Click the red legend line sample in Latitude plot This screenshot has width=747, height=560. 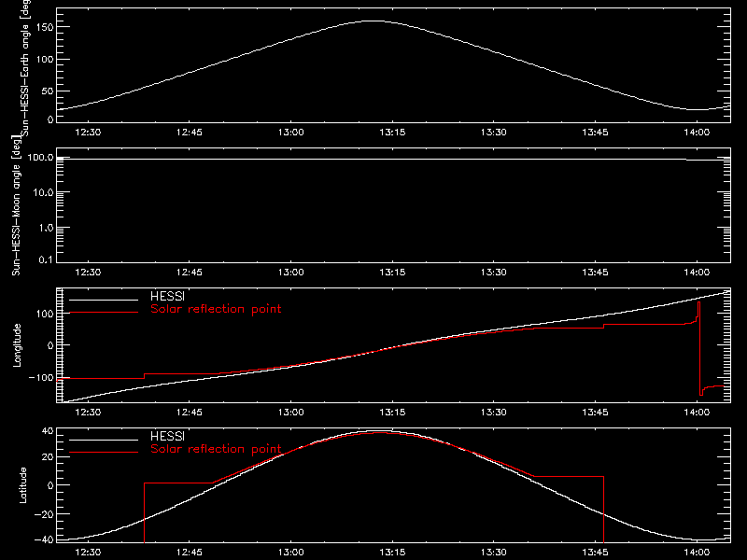pos(104,453)
